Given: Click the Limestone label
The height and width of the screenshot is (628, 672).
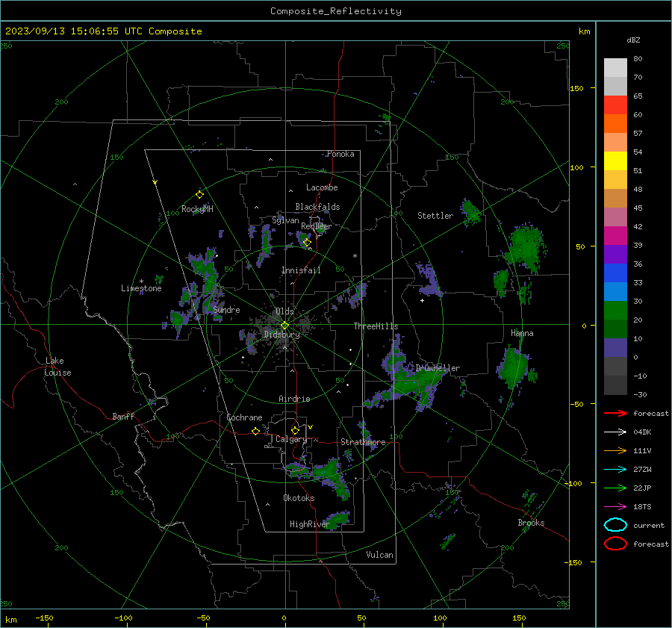Looking at the screenshot, I should [141, 288].
